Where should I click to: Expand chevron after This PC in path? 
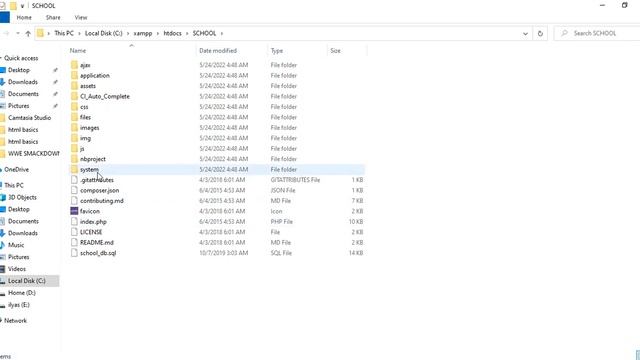[x=79, y=33]
